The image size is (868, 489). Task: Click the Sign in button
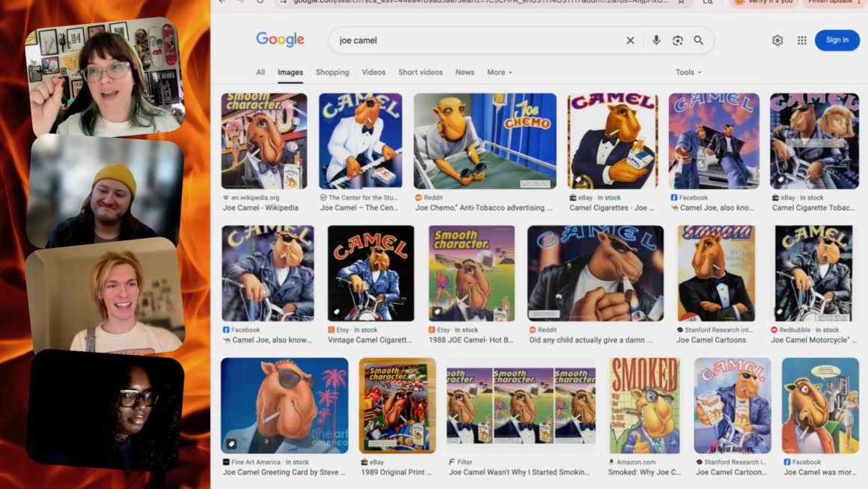(837, 40)
